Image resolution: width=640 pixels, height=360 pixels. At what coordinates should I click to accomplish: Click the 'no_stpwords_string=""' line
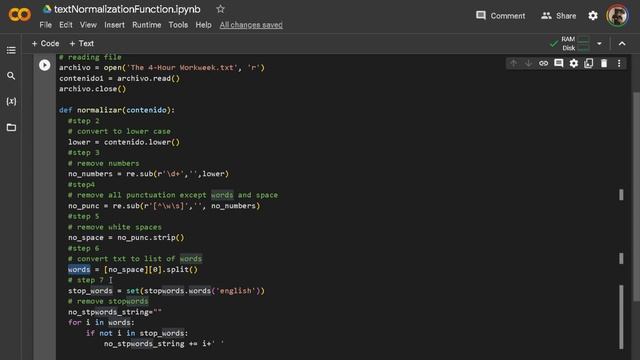(115, 312)
